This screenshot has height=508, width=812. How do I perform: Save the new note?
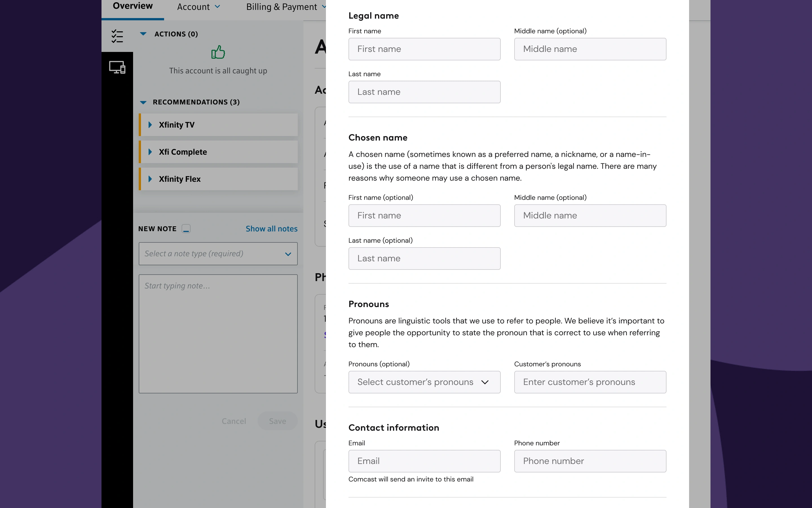(277, 421)
